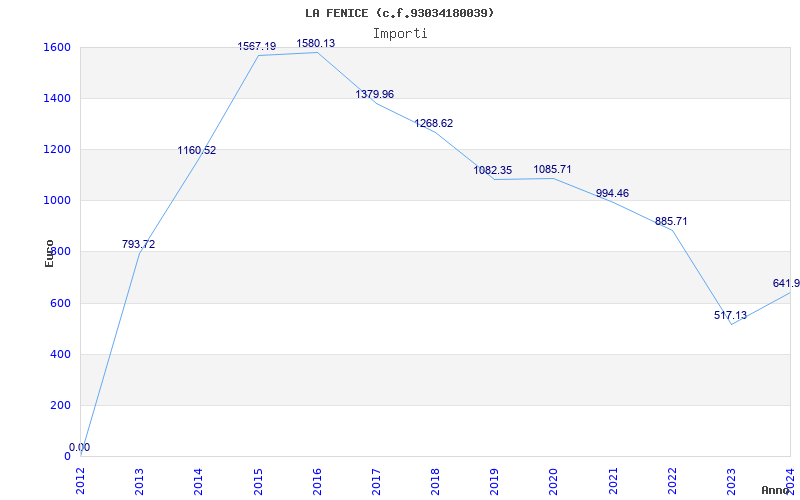This screenshot has height=500, width=800.
Task: Click the Anno x-axis title
Action: click(x=777, y=490)
